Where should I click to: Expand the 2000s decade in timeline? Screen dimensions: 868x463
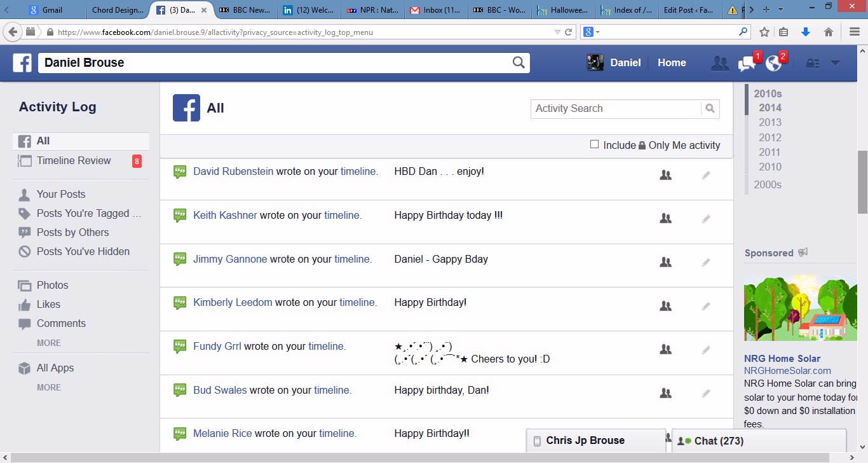(768, 185)
